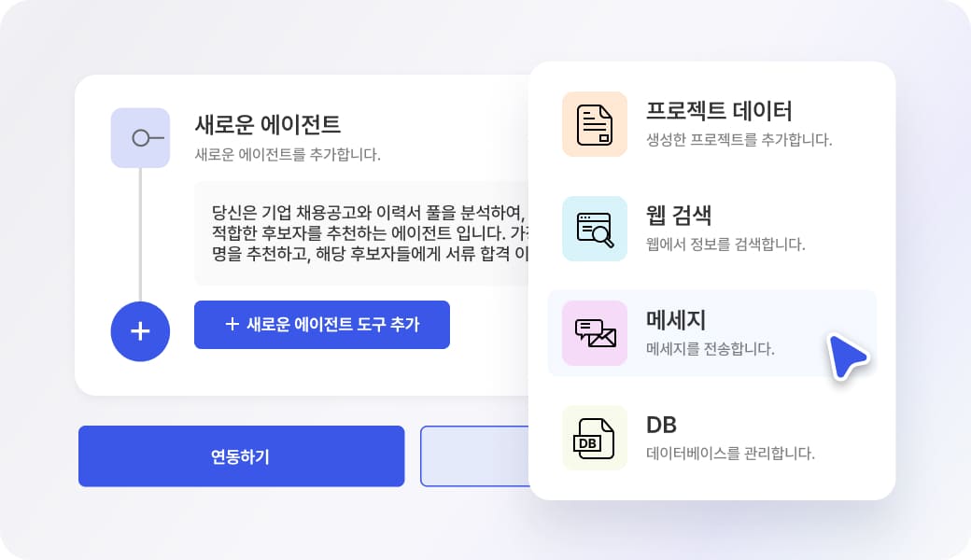This screenshot has height=560, width=971.
Task: Click the round blue plus button
Action: [141, 331]
